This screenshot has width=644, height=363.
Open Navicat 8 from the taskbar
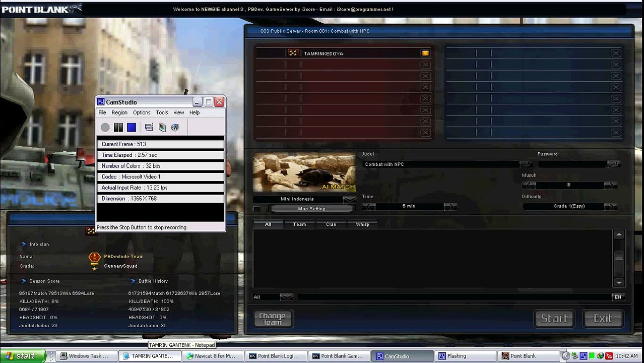(213, 356)
